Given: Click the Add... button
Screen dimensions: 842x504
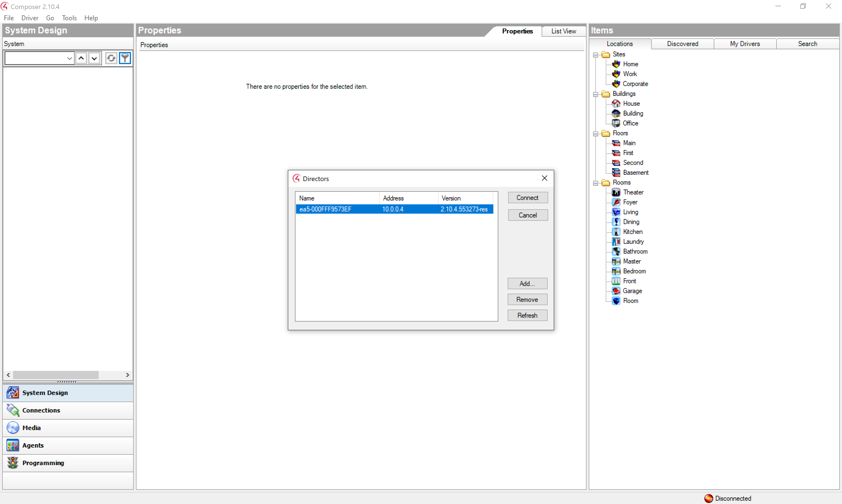Looking at the screenshot, I should [x=527, y=283].
